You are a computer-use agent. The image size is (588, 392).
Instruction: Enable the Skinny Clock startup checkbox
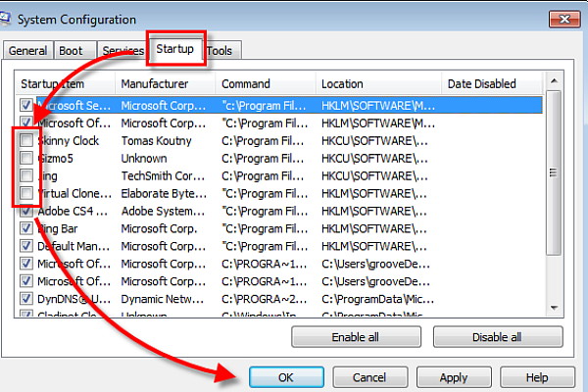click(26, 140)
